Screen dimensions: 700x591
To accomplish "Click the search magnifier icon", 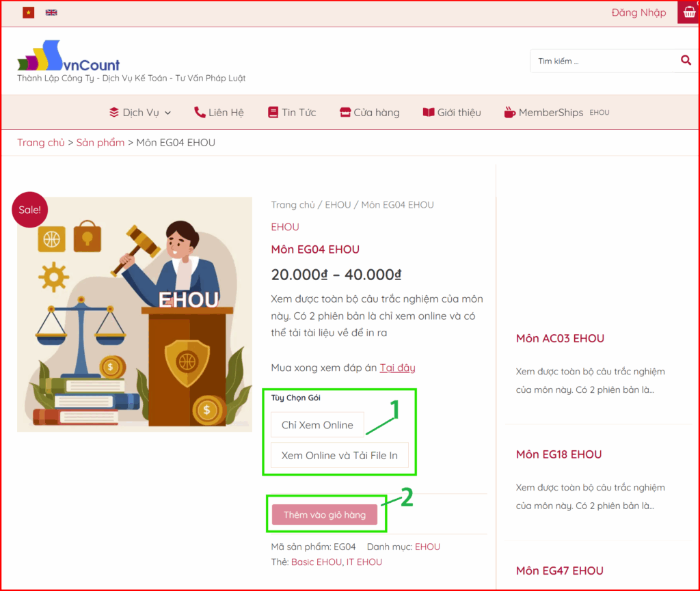I will [686, 60].
